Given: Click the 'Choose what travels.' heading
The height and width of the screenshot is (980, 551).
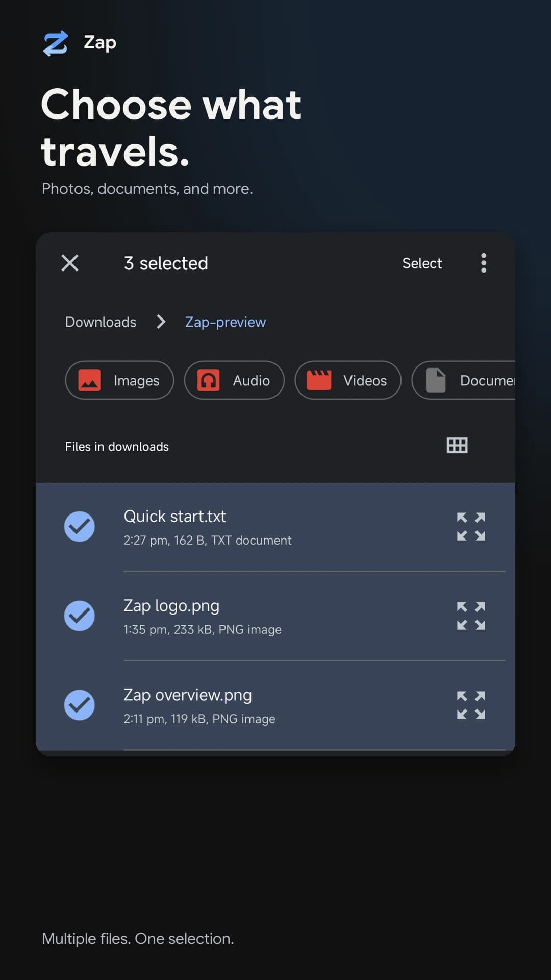Looking at the screenshot, I should click(x=171, y=128).
